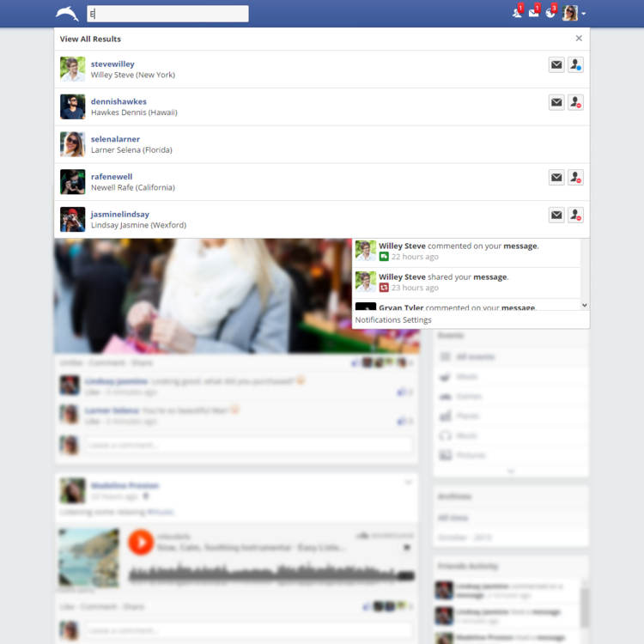
Task: Expand the events menu chevron in sidebar
Action: 511,471
